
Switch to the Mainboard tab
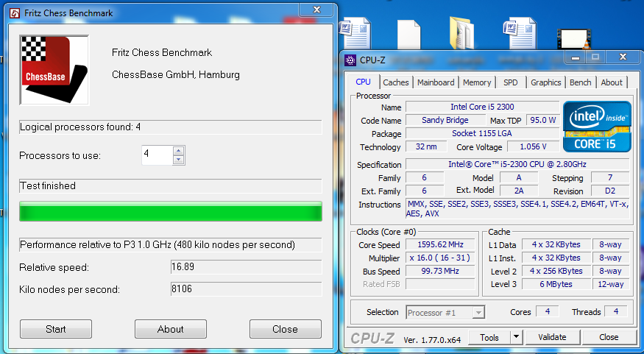coord(436,82)
